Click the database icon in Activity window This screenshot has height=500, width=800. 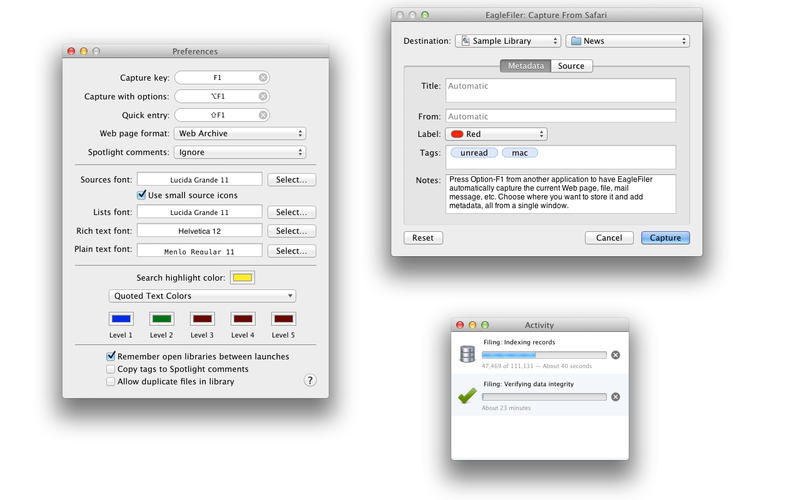467,354
